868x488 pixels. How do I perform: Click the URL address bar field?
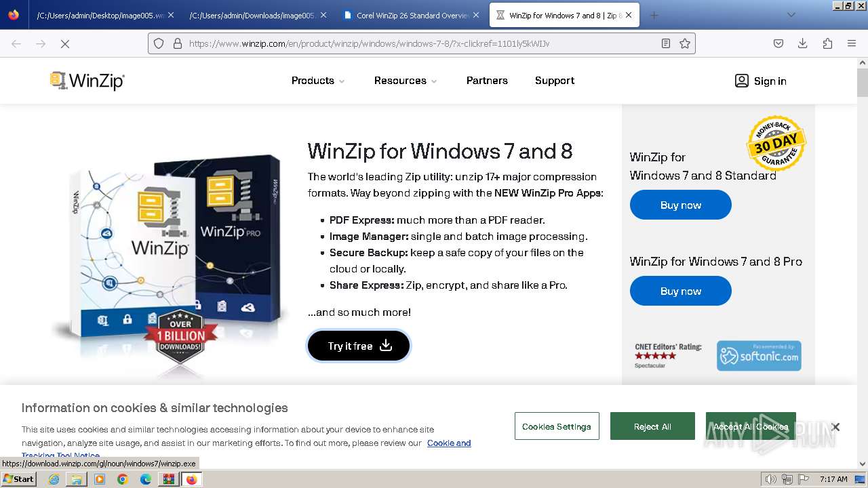[x=420, y=43]
